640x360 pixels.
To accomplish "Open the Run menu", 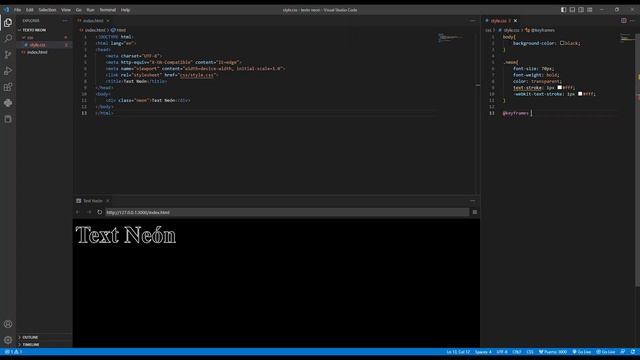I will 90,10.
